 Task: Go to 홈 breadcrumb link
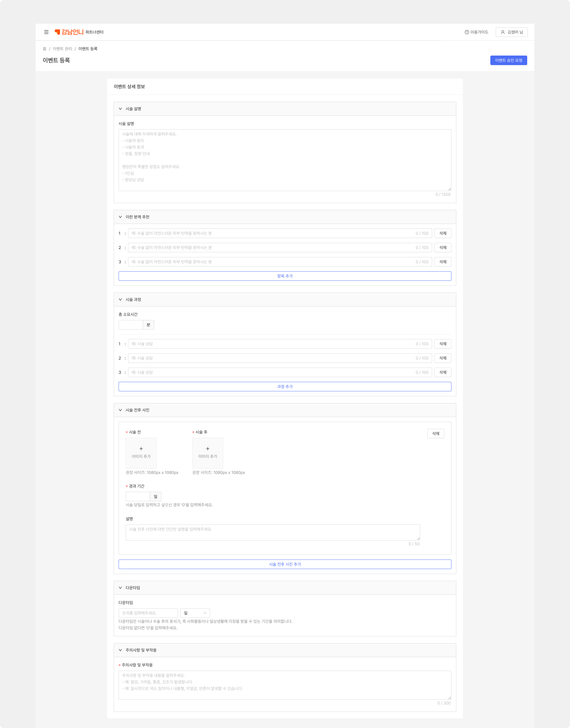pyautogui.click(x=44, y=49)
